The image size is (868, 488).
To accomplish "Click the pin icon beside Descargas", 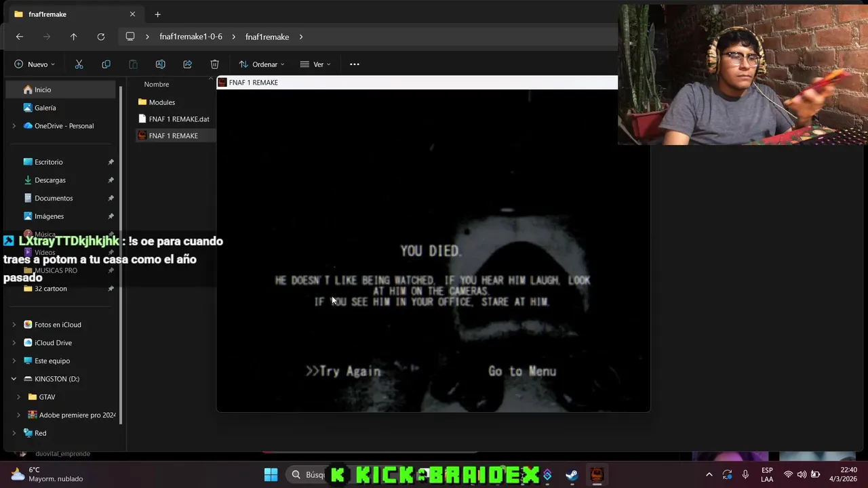I will click(x=111, y=180).
